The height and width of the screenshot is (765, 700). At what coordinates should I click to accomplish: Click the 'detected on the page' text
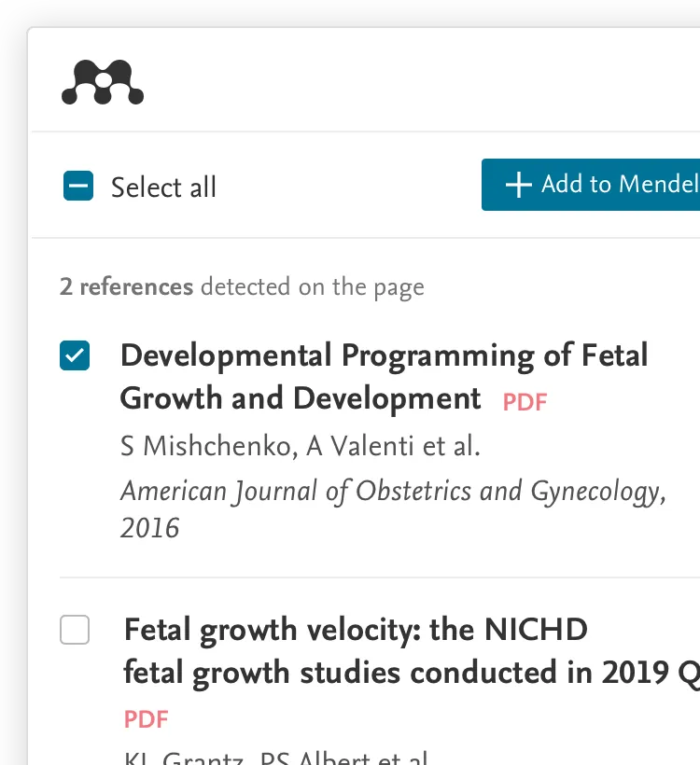click(x=312, y=286)
